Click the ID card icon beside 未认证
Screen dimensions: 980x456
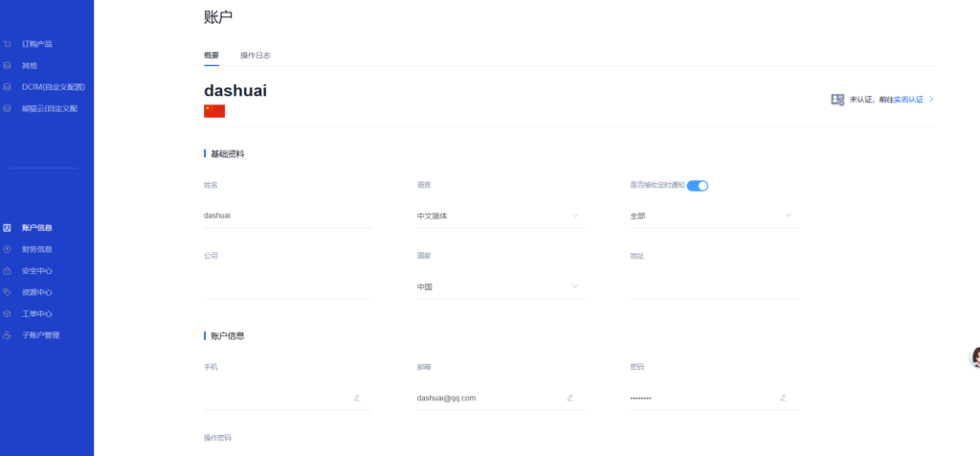coord(837,100)
